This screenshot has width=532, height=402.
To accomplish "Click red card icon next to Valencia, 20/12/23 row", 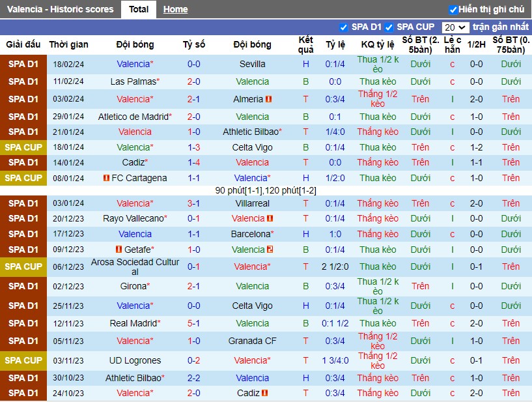I will click(270, 218).
